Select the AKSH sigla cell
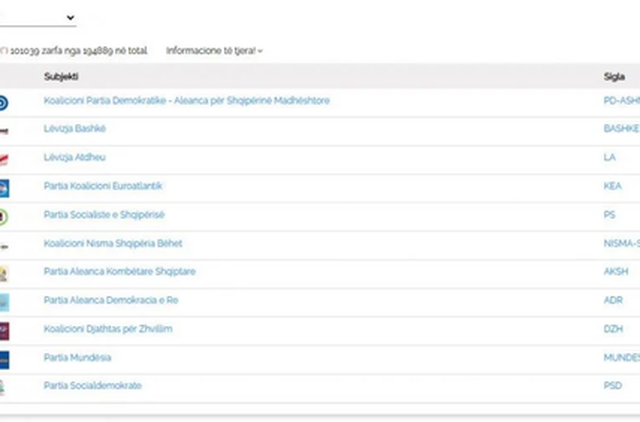The image size is (640, 422). (616, 271)
